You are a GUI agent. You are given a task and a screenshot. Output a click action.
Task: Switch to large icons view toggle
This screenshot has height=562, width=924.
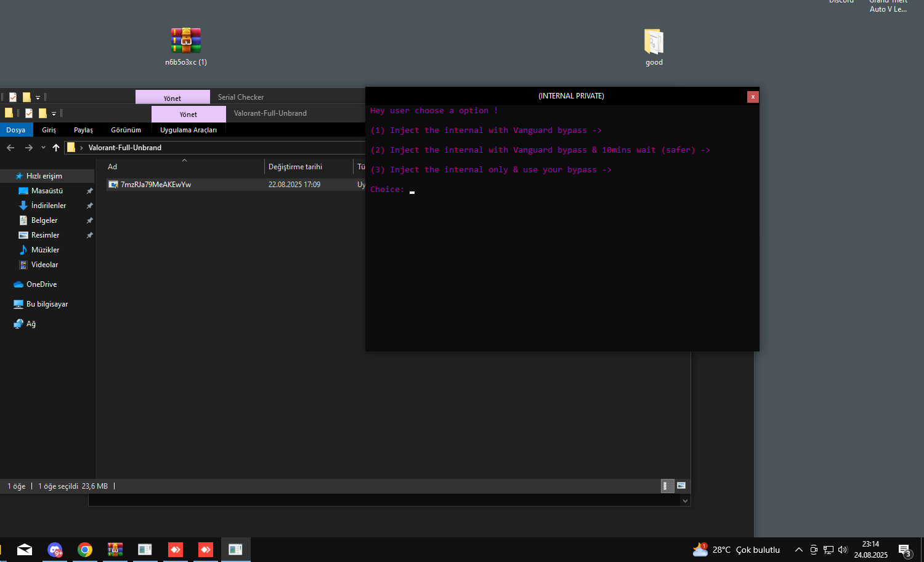point(681,486)
